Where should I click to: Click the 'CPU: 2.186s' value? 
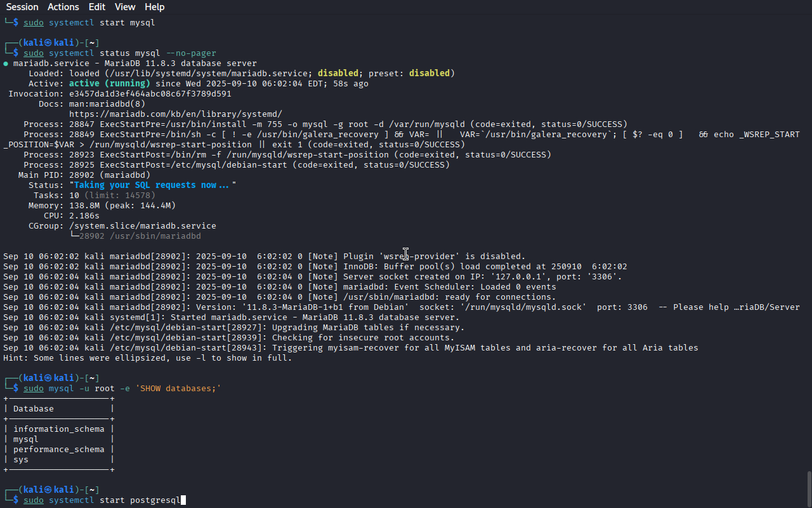click(x=84, y=216)
